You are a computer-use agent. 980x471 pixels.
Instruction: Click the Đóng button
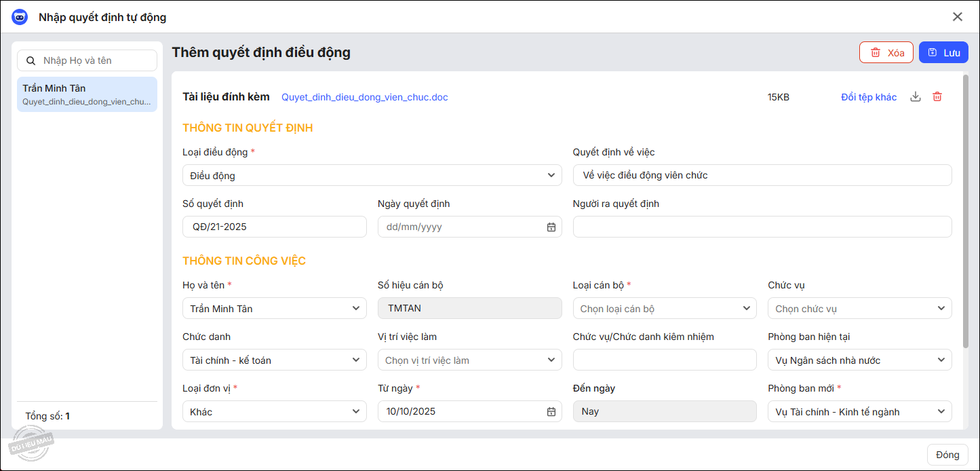pyautogui.click(x=947, y=455)
